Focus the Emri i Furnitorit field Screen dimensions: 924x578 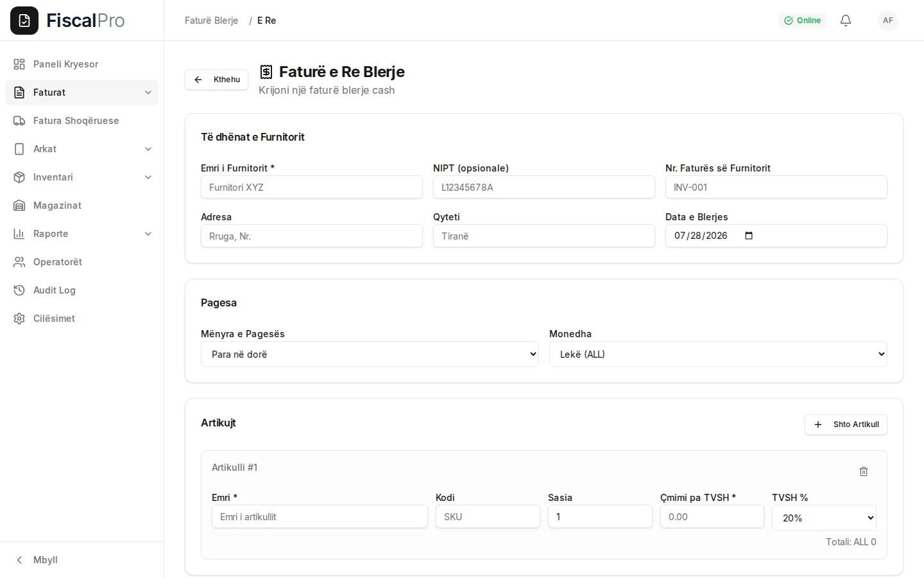point(312,188)
